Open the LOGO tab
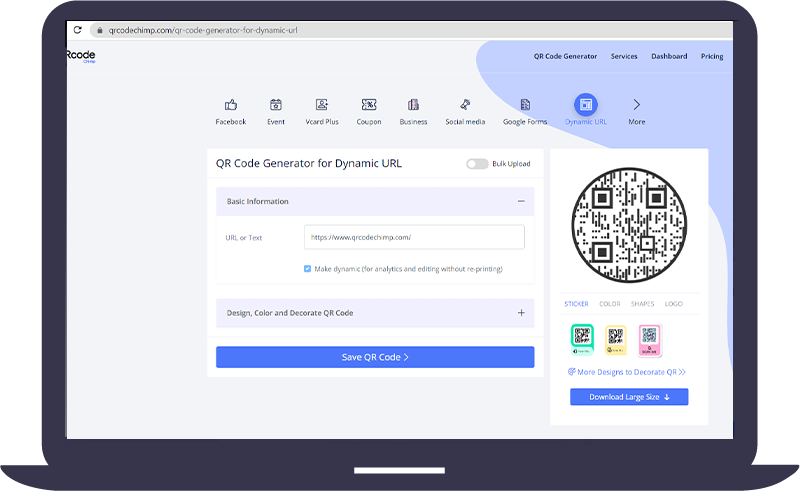Viewport: 800px width, 491px height. pyautogui.click(x=673, y=304)
